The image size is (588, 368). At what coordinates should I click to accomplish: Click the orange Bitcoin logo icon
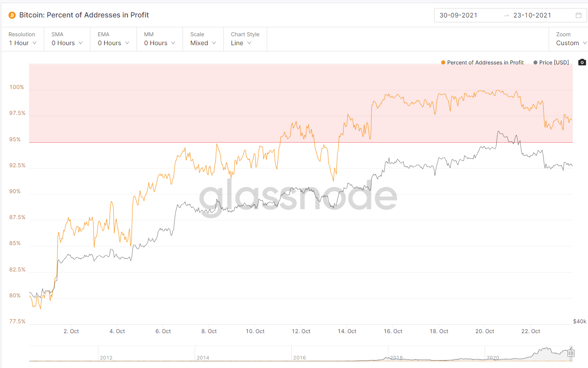pyautogui.click(x=12, y=15)
